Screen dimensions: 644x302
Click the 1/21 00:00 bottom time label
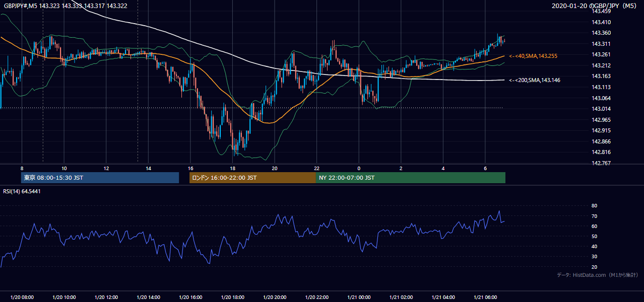[359, 297]
